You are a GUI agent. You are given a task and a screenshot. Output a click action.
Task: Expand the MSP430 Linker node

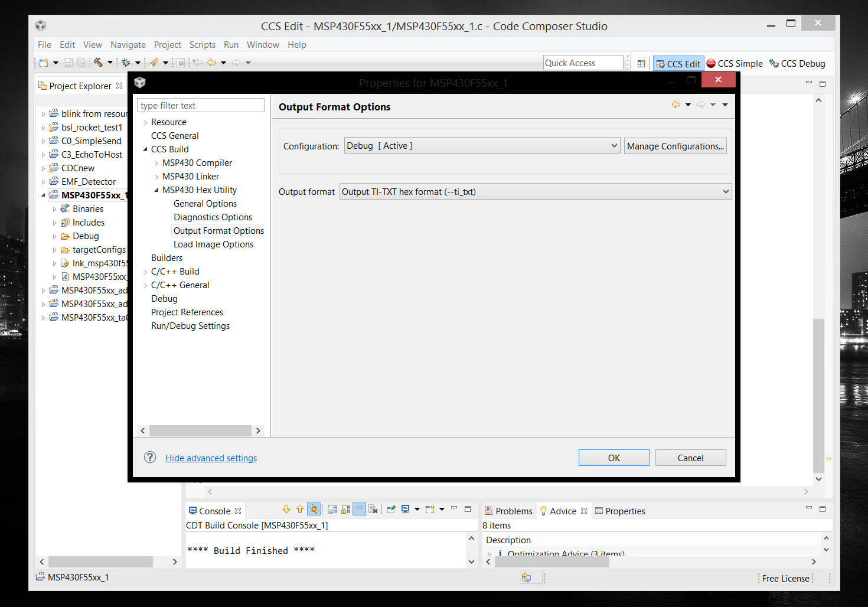coord(156,177)
